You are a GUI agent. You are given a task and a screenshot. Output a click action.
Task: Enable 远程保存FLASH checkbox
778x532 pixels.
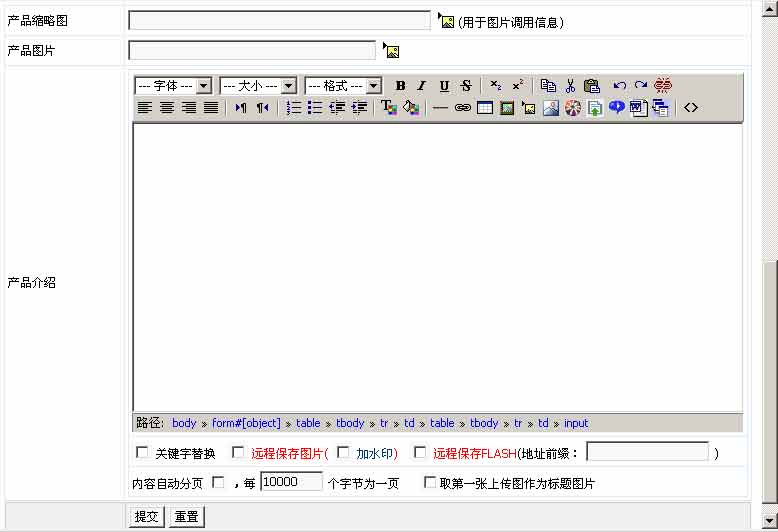tap(420, 452)
